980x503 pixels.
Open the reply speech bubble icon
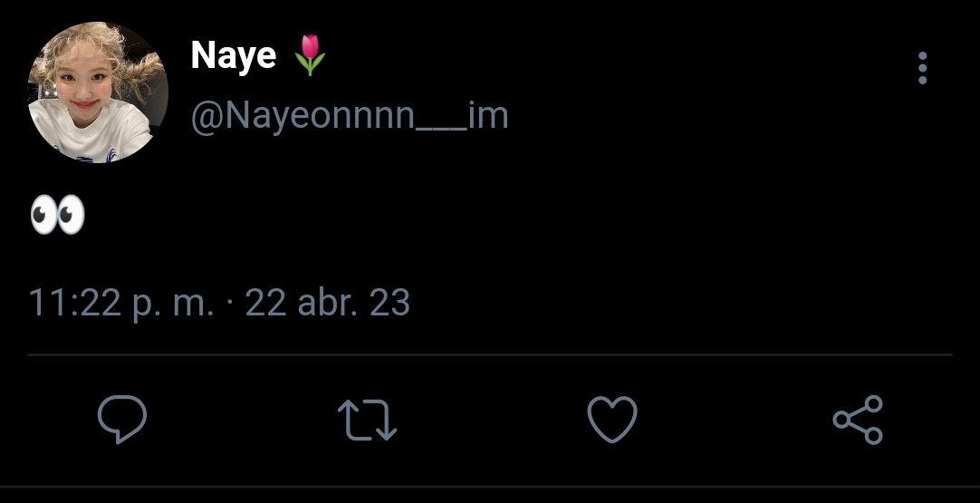click(122, 419)
